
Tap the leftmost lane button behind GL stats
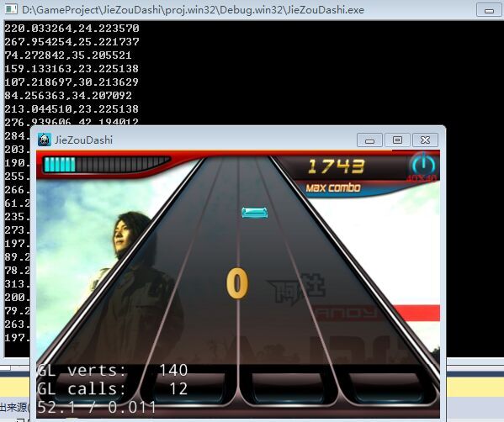click(x=93, y=388)
